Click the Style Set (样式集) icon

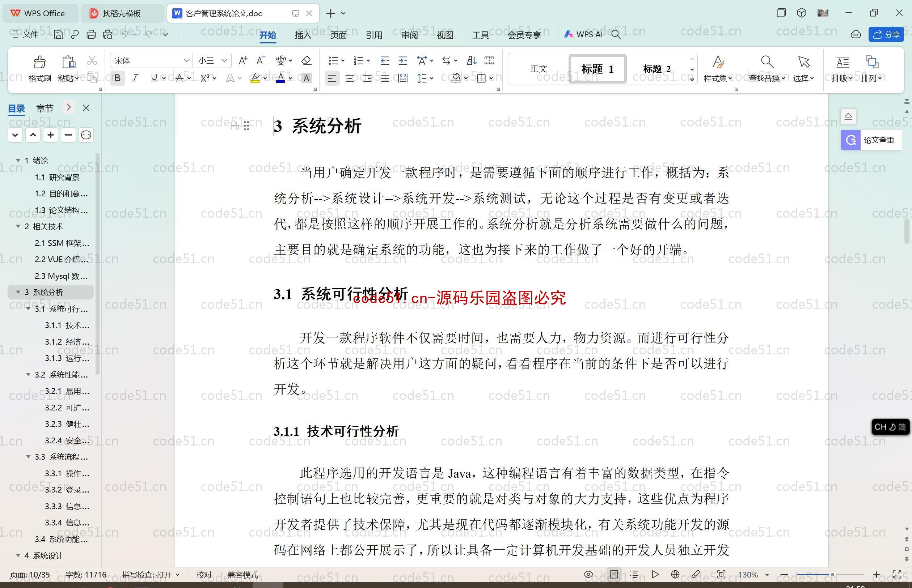(x=718, y=61)
